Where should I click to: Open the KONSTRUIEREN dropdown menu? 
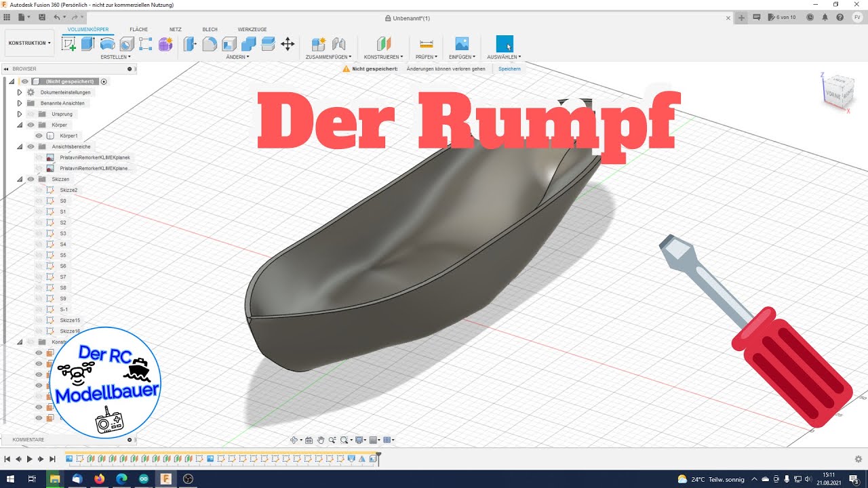tap(384, 57)
